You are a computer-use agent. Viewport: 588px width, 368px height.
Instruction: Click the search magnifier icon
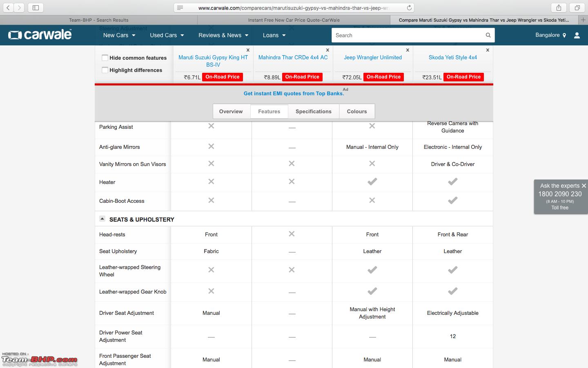click(x=488, y=35)
